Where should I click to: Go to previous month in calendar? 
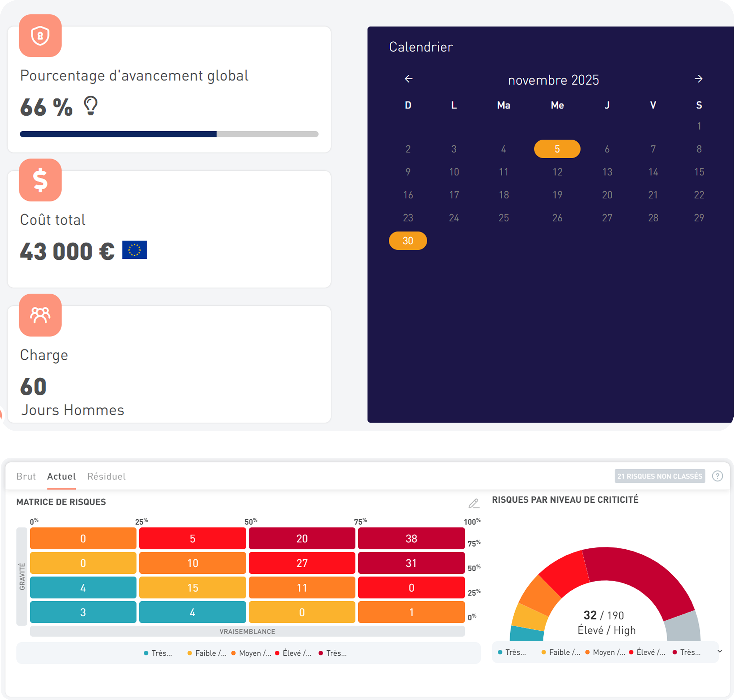coord(408,79)
